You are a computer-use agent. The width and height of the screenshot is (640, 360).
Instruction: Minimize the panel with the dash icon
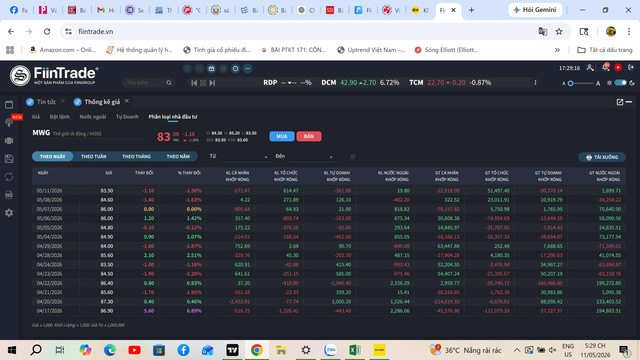[629, 102]
